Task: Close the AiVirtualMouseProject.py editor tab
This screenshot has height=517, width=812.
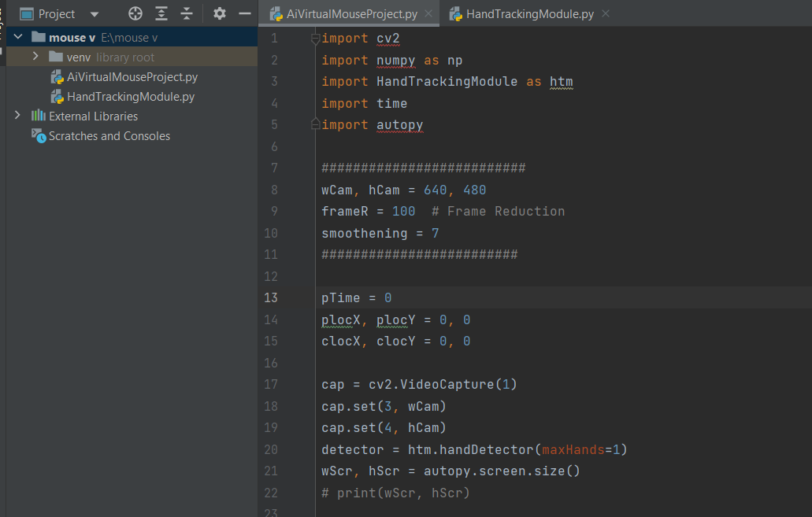Action: click(x=428, y=13)
